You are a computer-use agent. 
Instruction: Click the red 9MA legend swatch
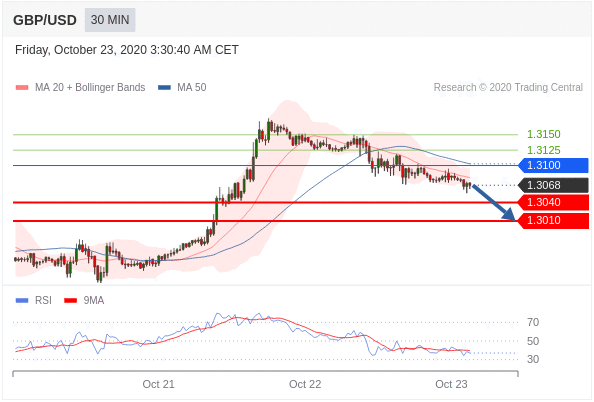pyautogui.click(x=70, y=300)
